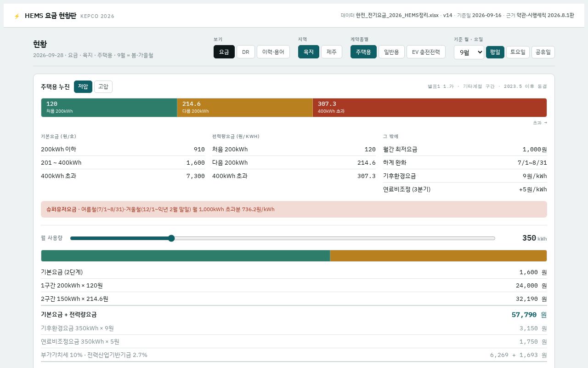Click the 7,300 base fee value

click(196, 176)
